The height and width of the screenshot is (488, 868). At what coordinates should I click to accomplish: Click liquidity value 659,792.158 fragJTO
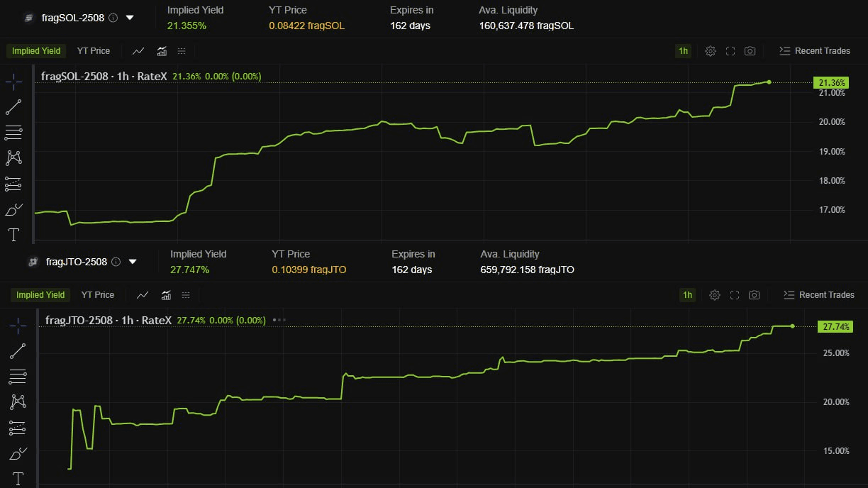point(527,270)
